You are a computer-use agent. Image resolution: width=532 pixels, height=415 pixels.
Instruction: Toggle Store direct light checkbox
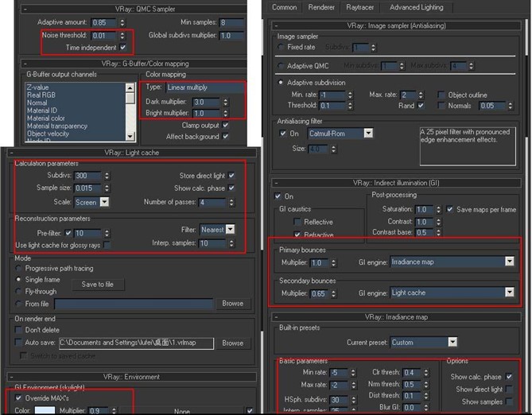[x=231, y=176]
